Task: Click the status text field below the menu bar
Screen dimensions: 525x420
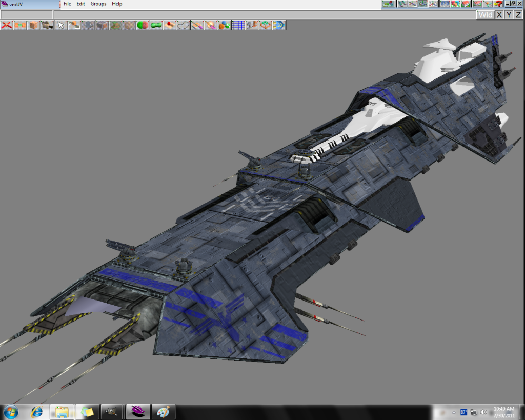Action: (x=265, y=15)
